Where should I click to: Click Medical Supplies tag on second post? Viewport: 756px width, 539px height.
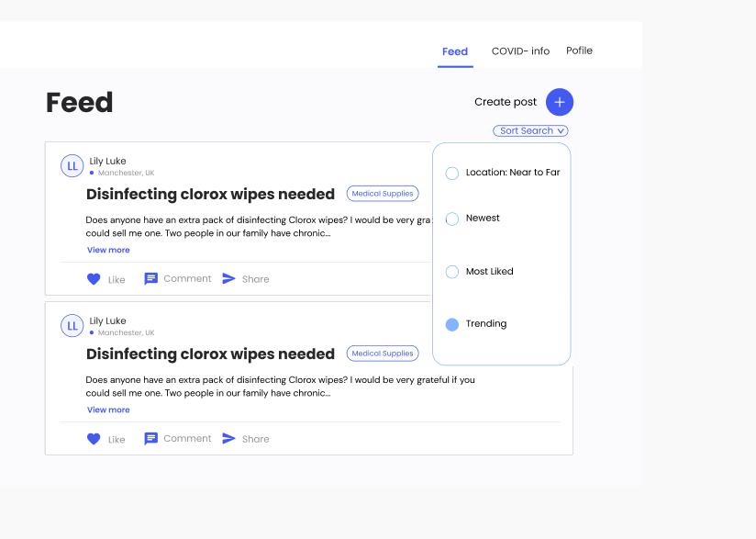point(383,354)
